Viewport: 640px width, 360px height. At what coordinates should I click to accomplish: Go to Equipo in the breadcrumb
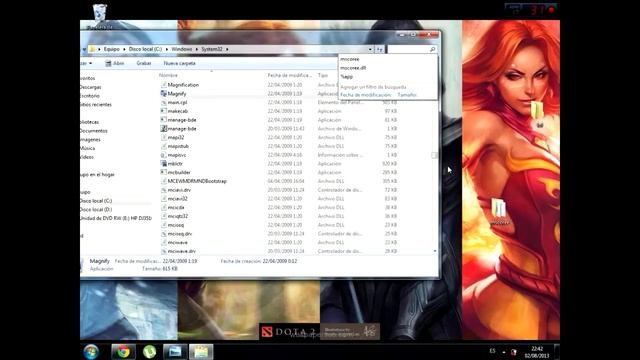pyautogui.click(x=111, y=49)
